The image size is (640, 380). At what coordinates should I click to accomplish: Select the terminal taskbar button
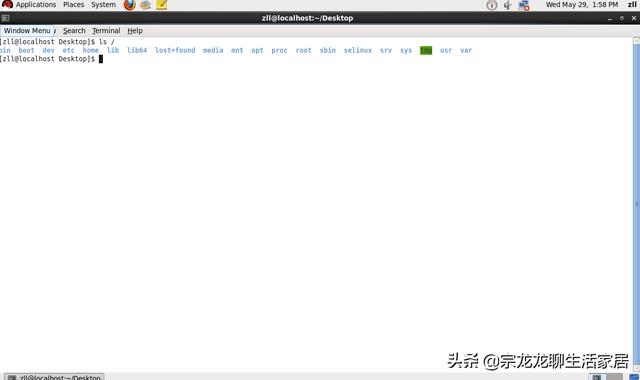(x=54, y=377)
